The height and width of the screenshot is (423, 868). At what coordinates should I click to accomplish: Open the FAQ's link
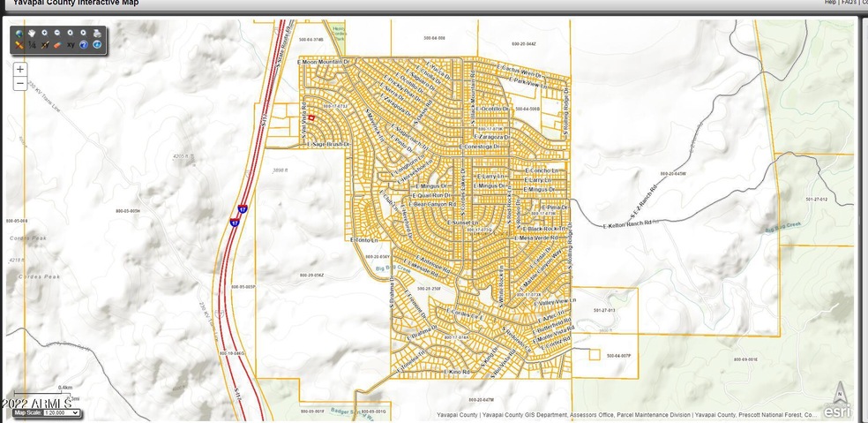pyautogui.click(x=849, y=3)
